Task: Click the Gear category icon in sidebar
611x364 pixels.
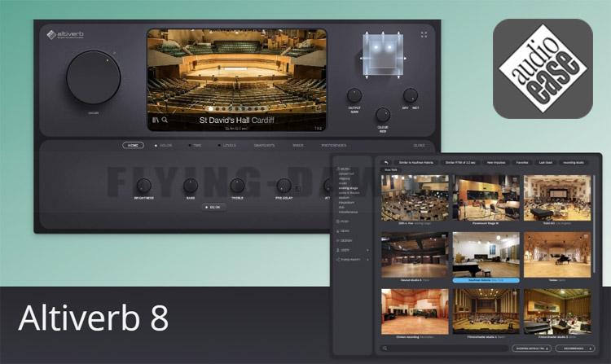Action: pyautogui.click(x=338, y=231)
